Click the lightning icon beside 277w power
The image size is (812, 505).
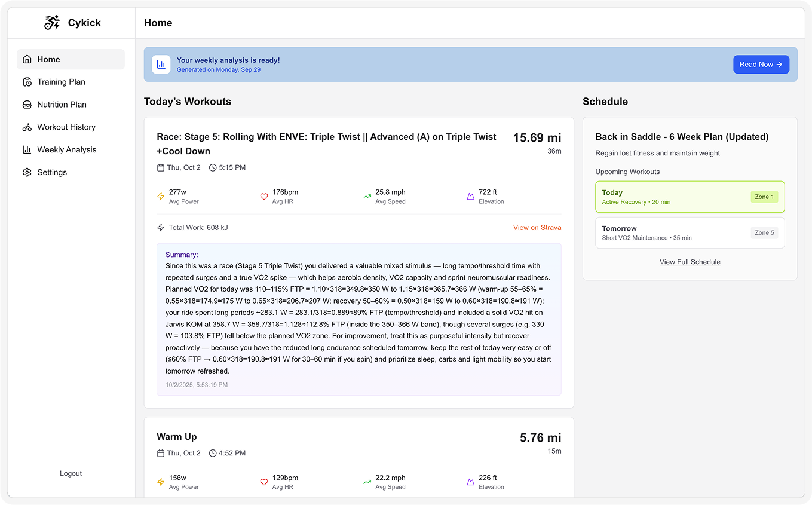coord(160,197)
